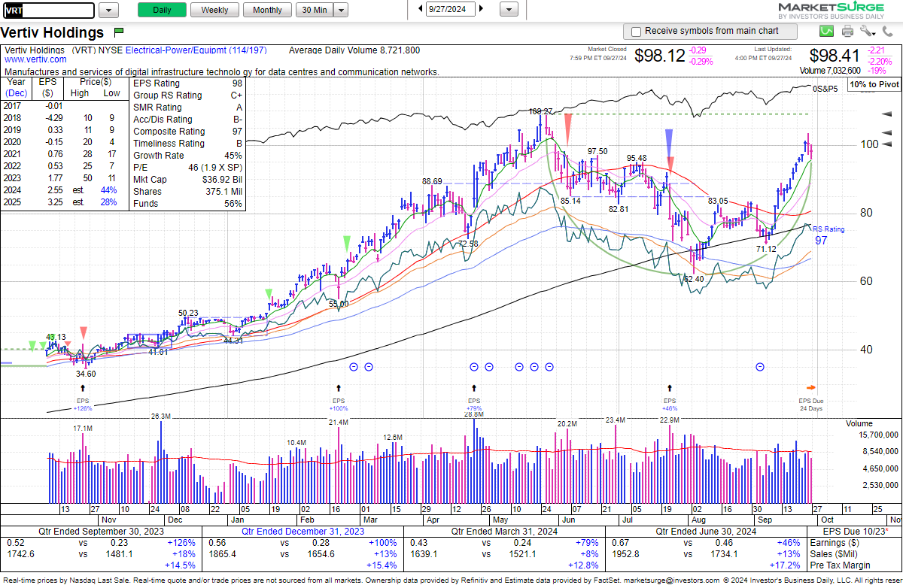Switch to Weekly chart view
Image resolution: width=903 pixels, height=588 pixels.
[x=215, y=10]
